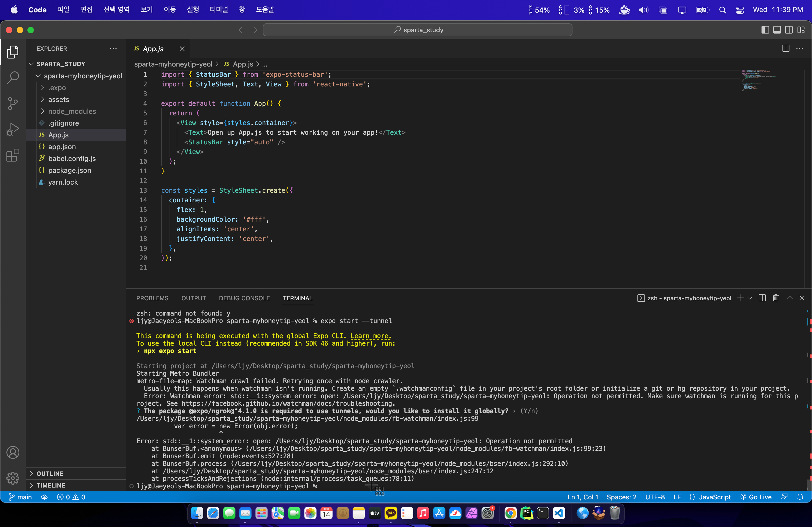Open the 파일 menu in menu bar

pos(63,10)
